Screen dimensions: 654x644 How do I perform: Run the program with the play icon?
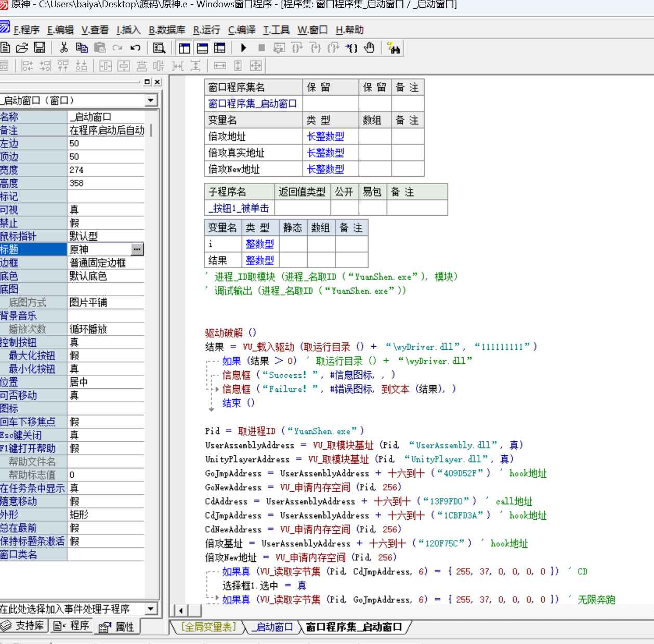coord(243,48)
